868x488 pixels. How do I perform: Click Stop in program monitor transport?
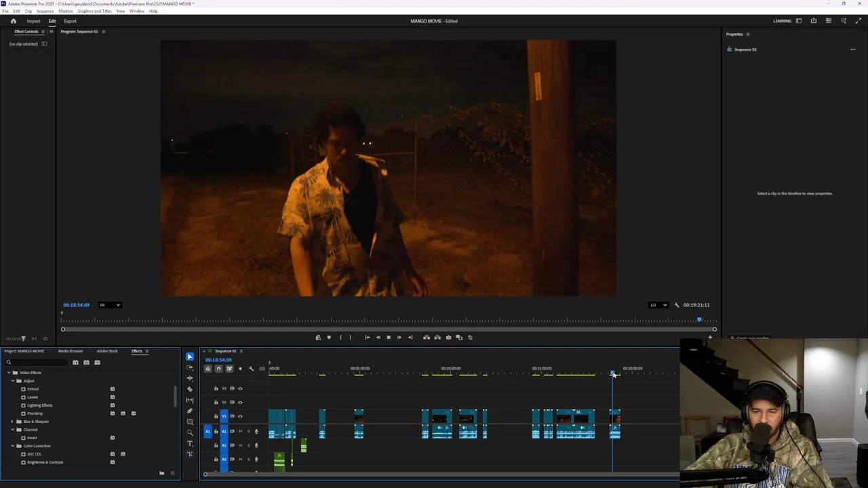pos(389,338)
